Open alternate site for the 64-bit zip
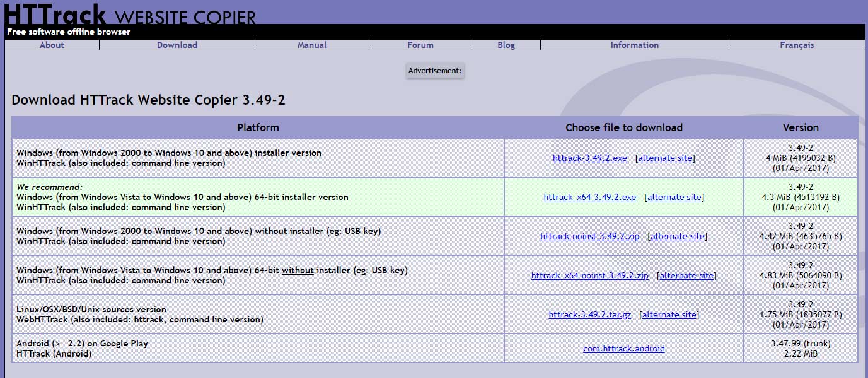This screenshot has height=378, width=868. click(686, 275)
